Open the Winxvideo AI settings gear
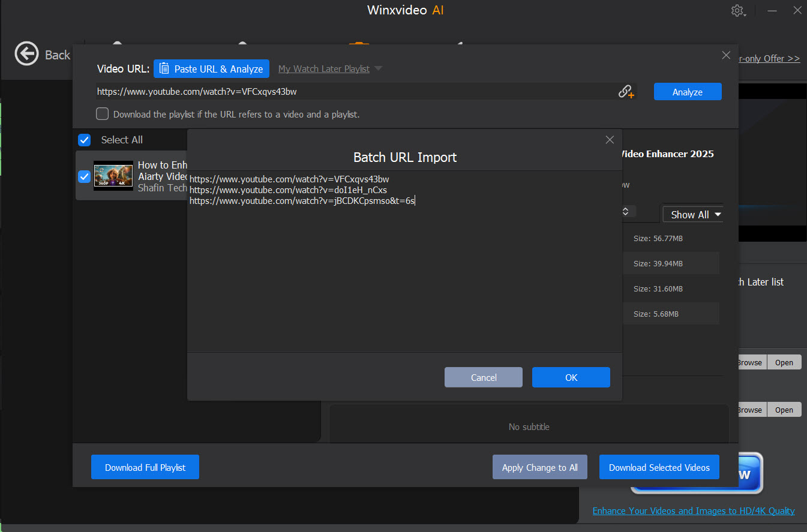The image size is (807, 532). point(737,10)
